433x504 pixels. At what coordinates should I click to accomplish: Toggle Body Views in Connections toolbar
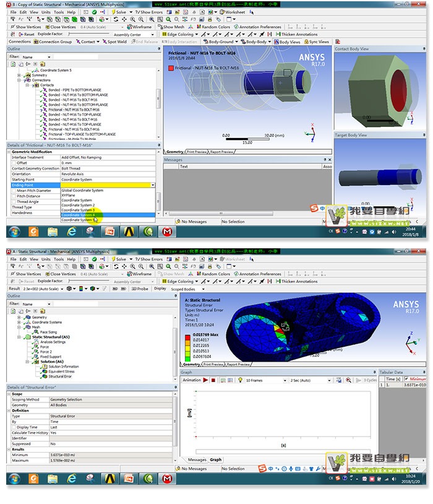[x=287, y=41]
